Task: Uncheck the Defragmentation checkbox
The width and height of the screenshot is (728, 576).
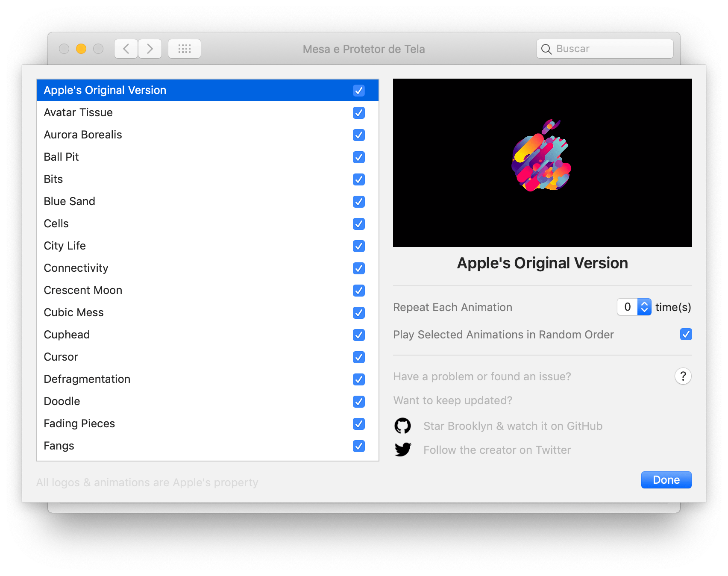Action: [x=359, y=379]
